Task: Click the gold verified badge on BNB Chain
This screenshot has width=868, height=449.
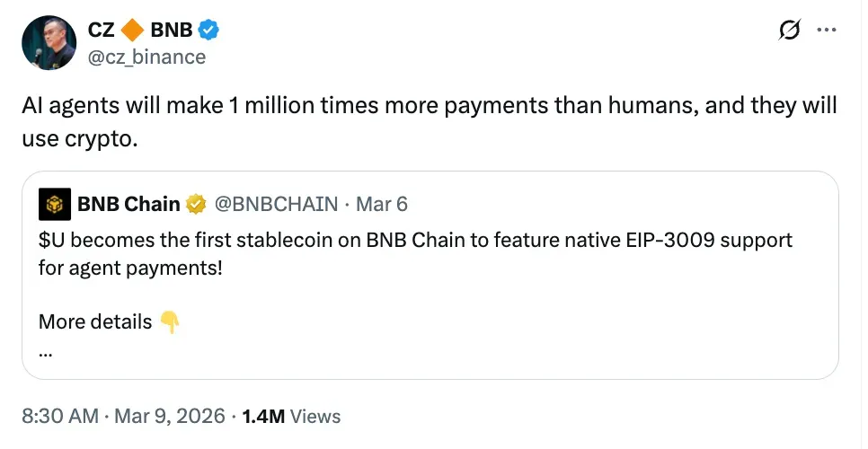Action: (197, 205)
